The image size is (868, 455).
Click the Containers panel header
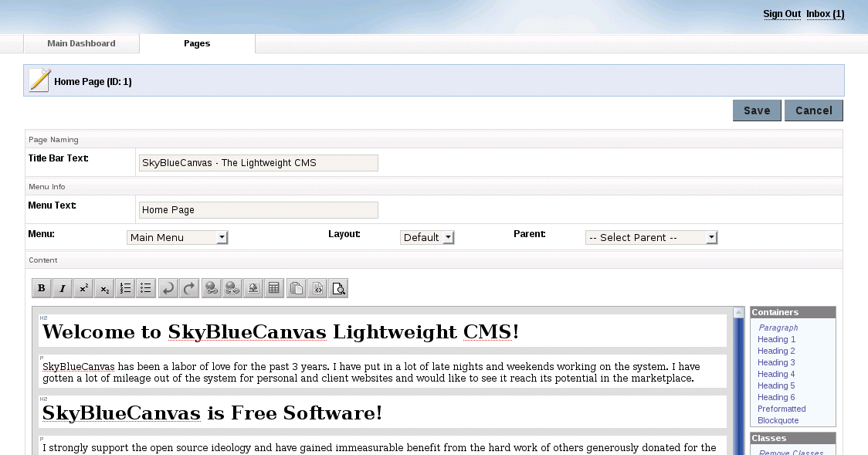click(793, 312)
